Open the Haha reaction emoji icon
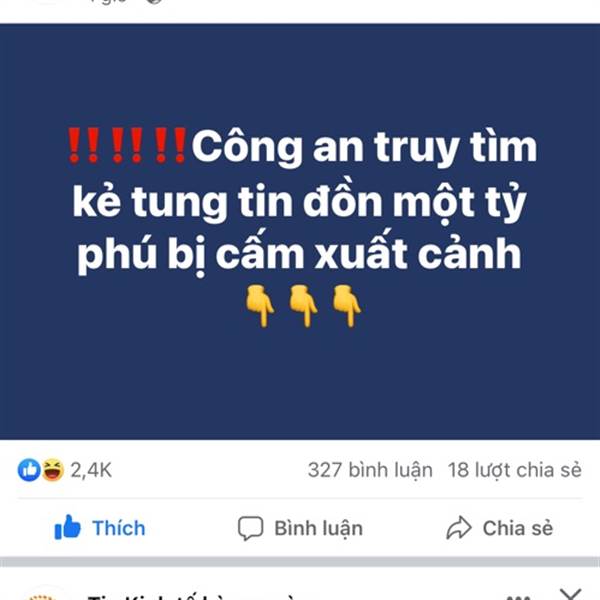600x600 pixels. pos(52,470)
